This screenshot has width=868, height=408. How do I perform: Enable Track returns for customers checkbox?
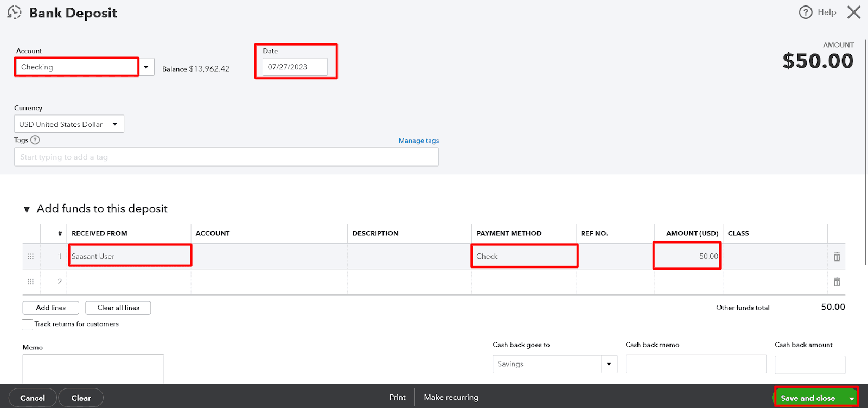(x=27, y=324)
